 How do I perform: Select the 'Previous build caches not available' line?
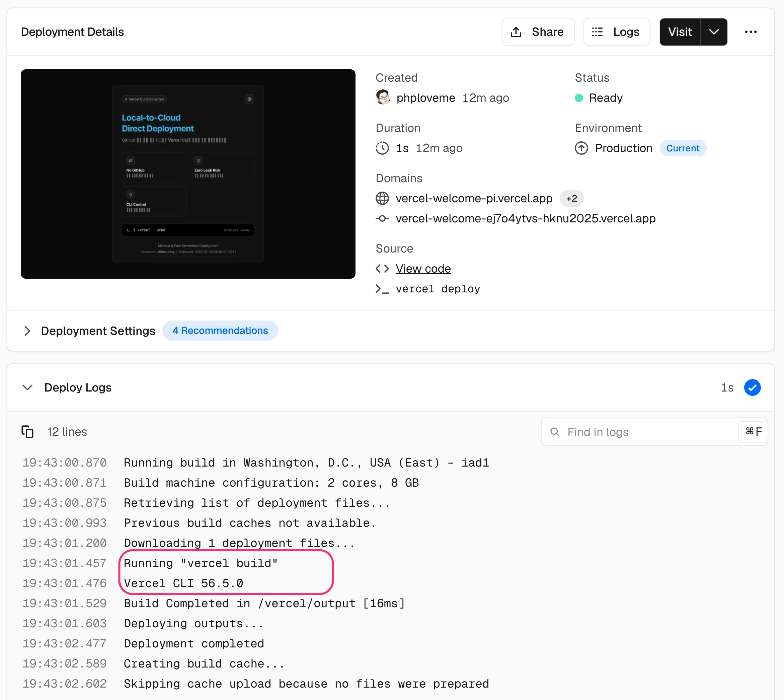click(x=250, y=523)
